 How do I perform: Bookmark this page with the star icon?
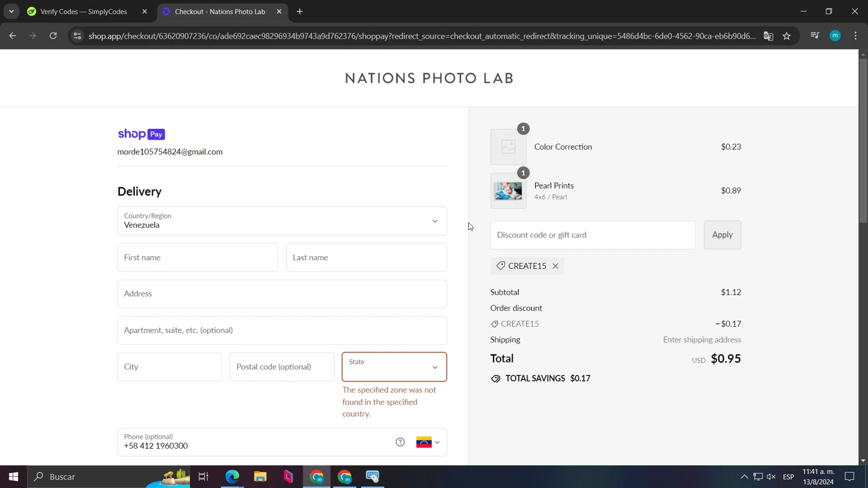point(786,36)
